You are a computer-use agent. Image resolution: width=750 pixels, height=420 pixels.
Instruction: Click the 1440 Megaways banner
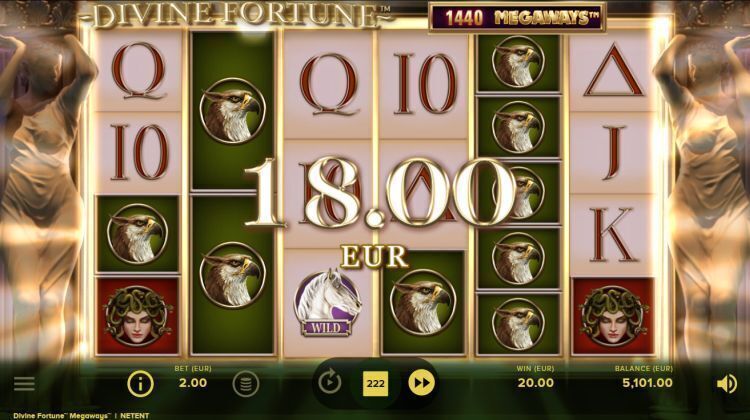tap(518, 18)
